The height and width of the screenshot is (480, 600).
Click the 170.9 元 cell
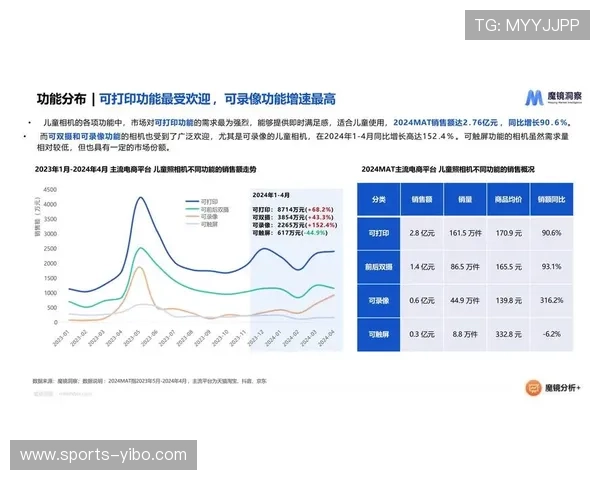pos(508,233)
